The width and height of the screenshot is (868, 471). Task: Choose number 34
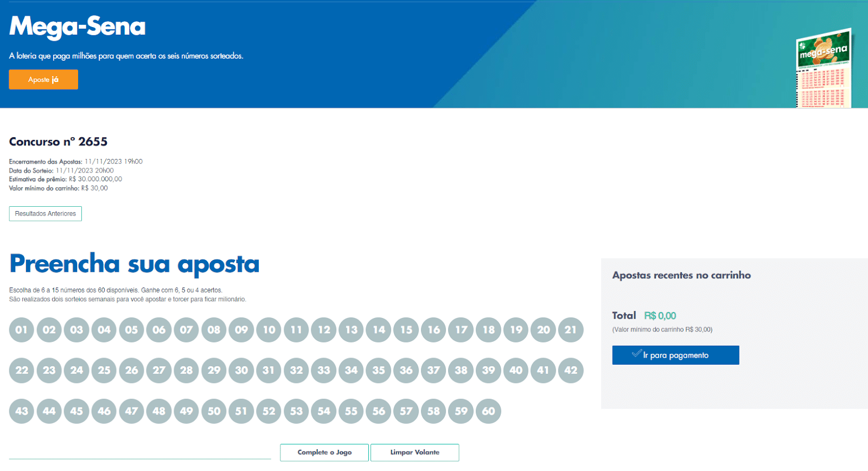tap(352, 371)
